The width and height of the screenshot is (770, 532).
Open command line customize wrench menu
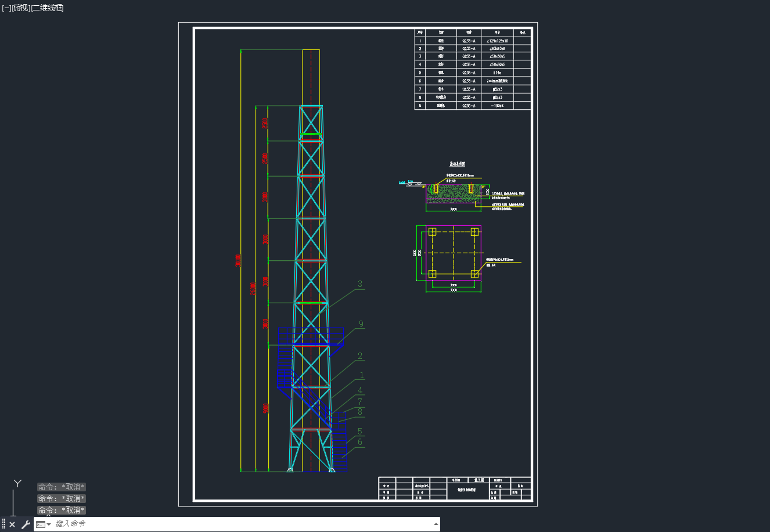tap(26, 524)
